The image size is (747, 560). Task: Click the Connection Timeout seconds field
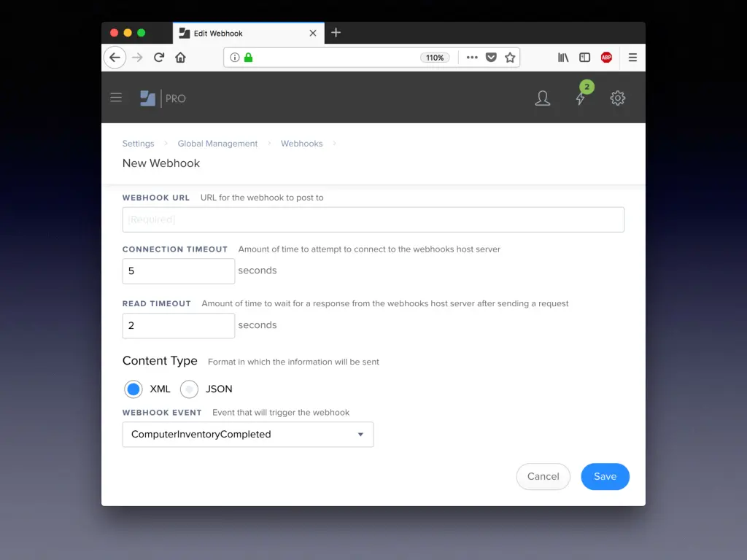coord(179,271)
